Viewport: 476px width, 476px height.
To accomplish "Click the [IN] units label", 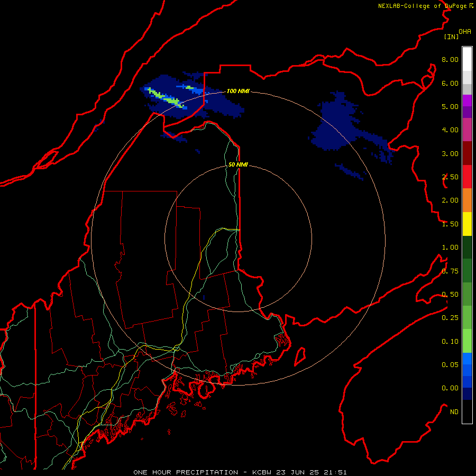I will 451,36.
